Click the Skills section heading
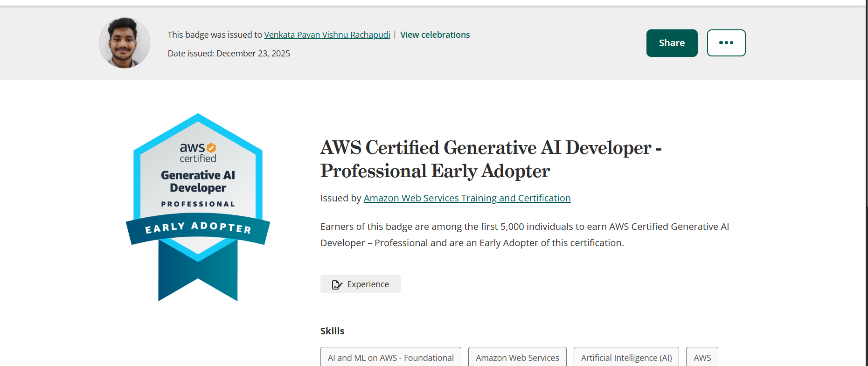 332,331
